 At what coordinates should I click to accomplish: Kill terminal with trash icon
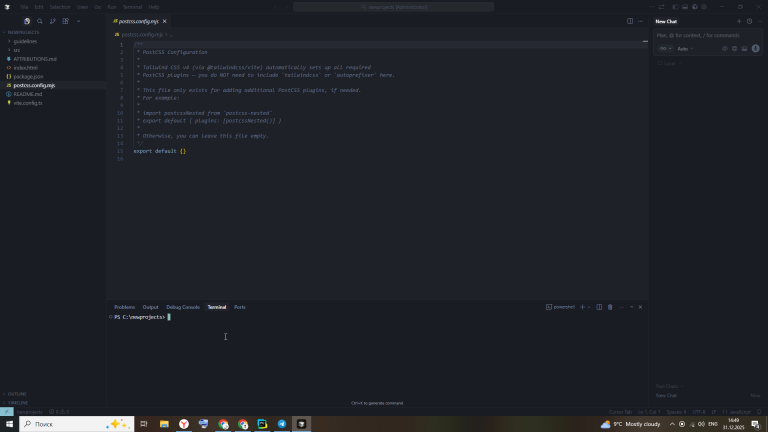tap(610, 307)
